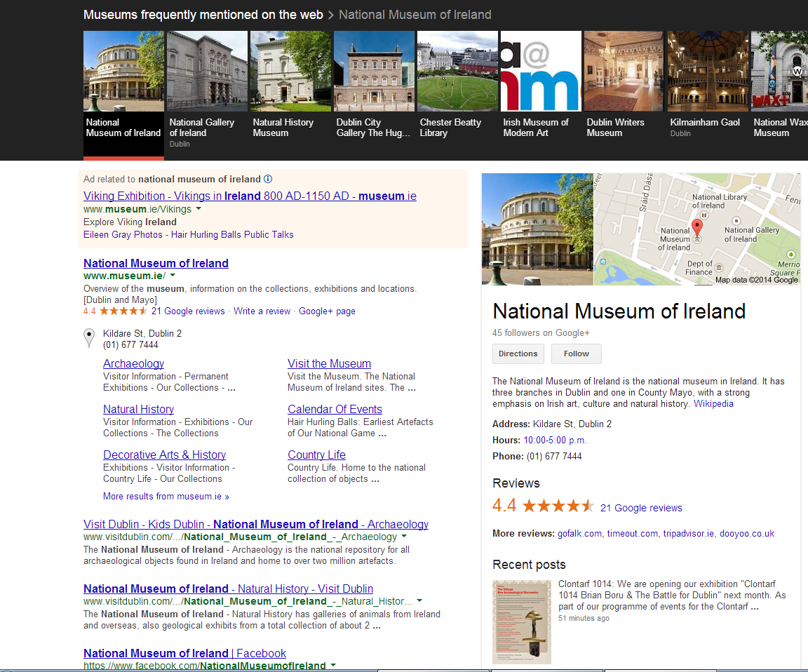Click More results from museum.ie
Image resolution: width=808 pixels, height=672 pixels.
(x=166, y=496)
